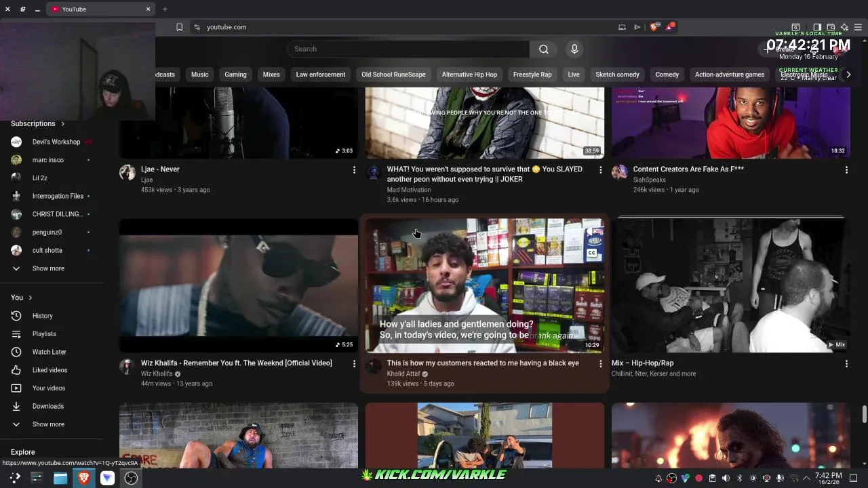
Task: Open Liked videos in the sidebar
Action: 50,370
